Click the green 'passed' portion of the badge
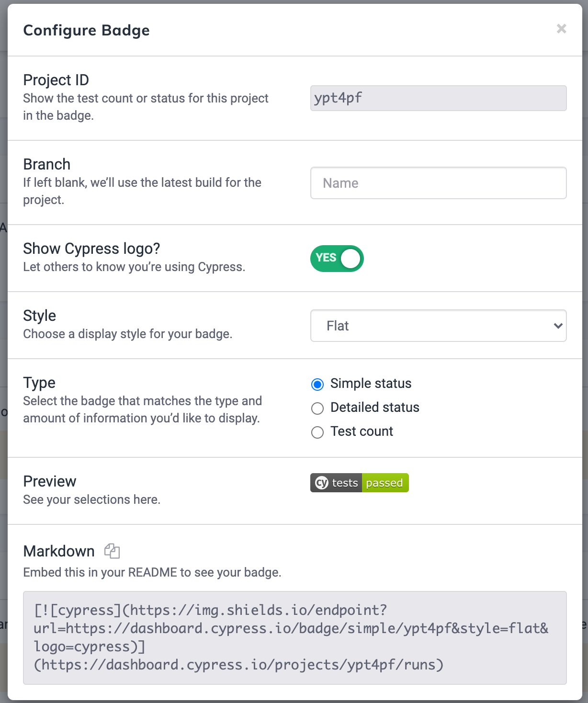Screen dimensions: 588x703 coord(384,483)
